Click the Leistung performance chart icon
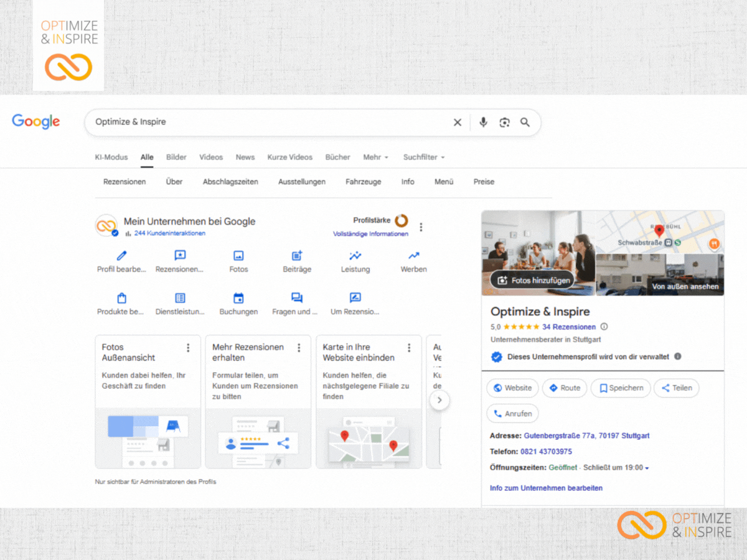The height and width of the screenshot is (560, 747). [355, 256]
